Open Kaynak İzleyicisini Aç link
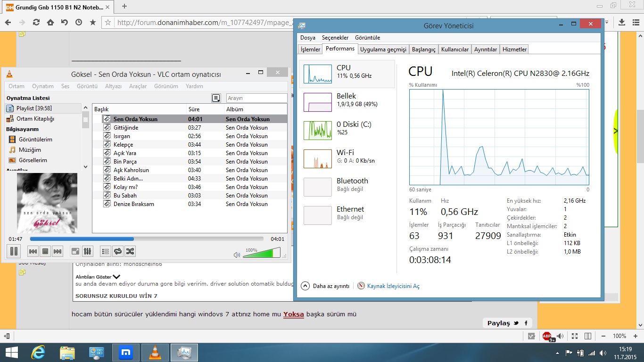 pyautogui.click(x=388, y=286)
